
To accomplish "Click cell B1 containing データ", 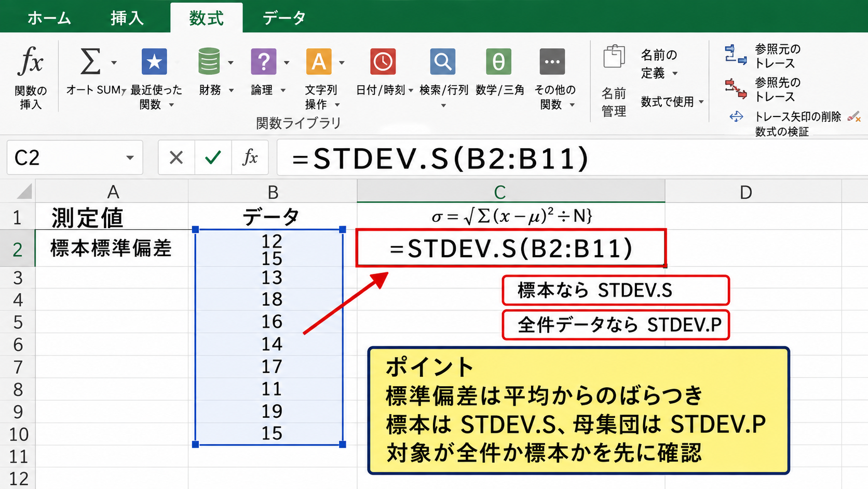I will [x=273, y=217].
